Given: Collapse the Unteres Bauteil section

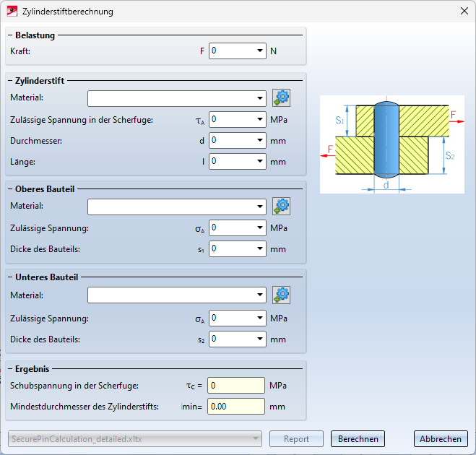Looking at the screenshot, I should pyautogui.click(x=10, y=277).
